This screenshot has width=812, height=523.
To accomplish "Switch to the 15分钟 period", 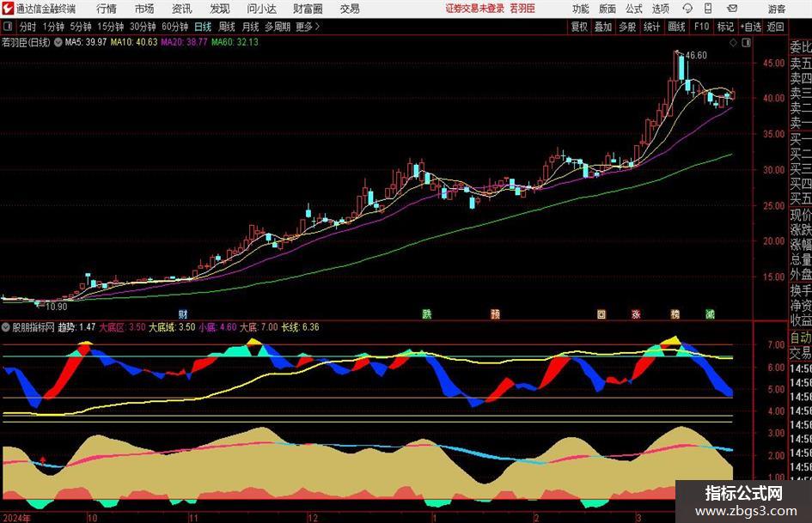I will point(111,27).
